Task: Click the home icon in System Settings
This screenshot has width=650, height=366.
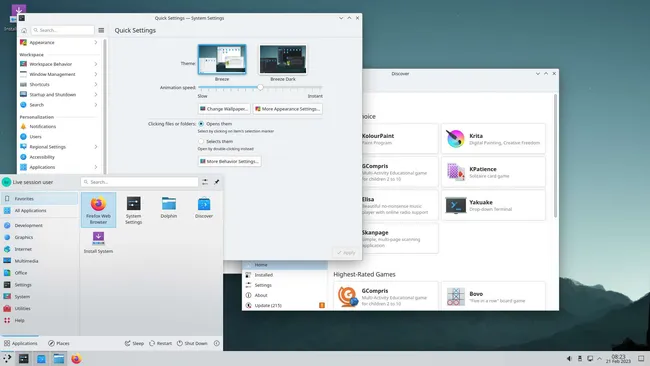Action: pyautogui.click(x=24, y=30)
